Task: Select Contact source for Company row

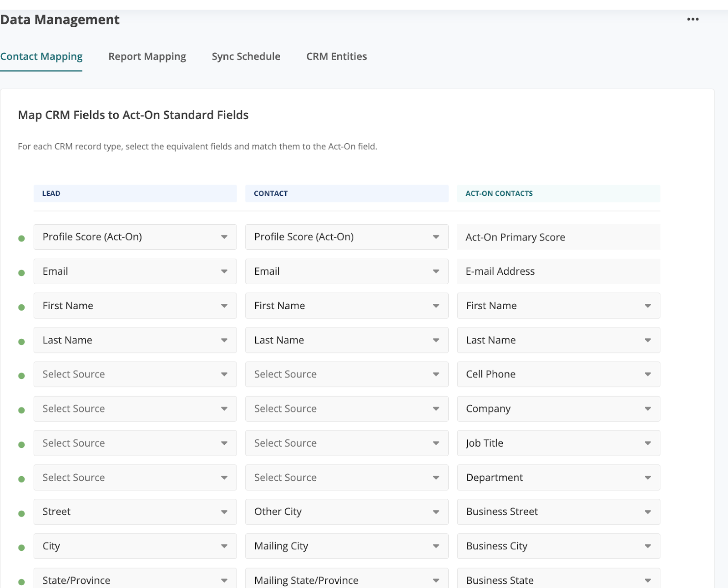Action: tap(347, 409)
